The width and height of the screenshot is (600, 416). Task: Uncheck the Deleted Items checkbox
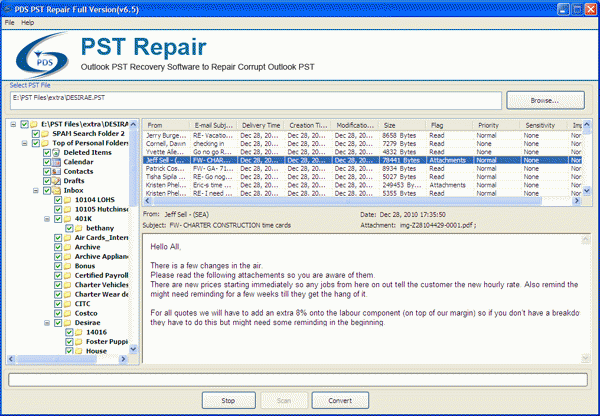point(47,152)
